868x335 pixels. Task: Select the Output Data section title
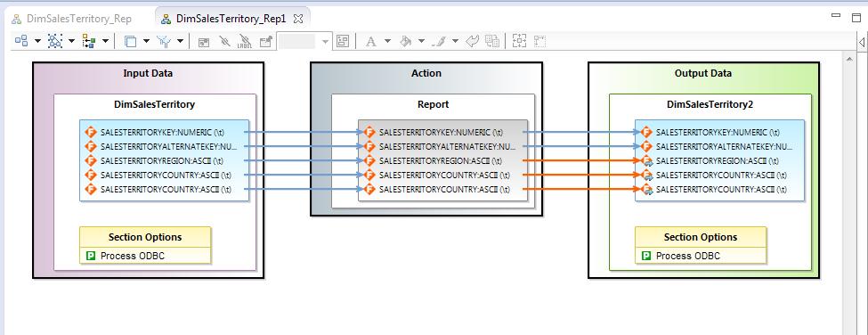coord(703,73)
